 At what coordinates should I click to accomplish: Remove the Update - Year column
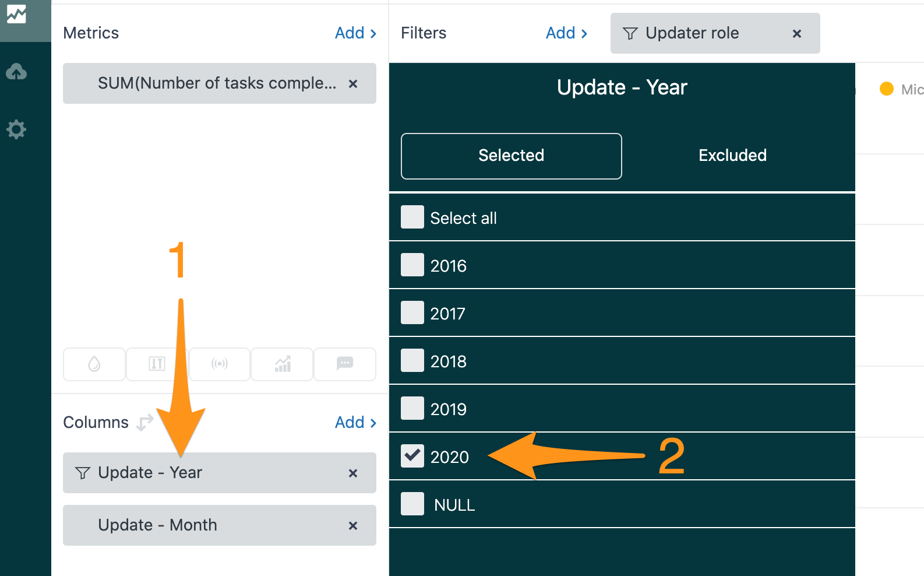coord(353,473)
